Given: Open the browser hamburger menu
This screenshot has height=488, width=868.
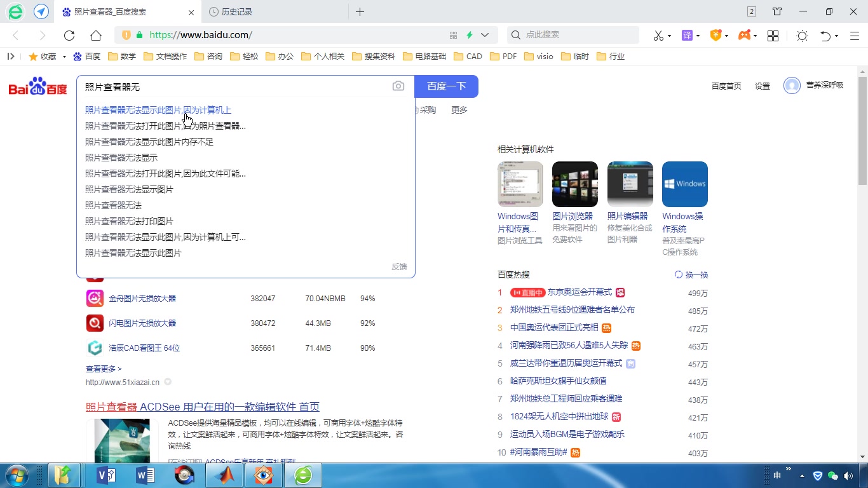Looking at the screenshot, I should coord(855,36).
